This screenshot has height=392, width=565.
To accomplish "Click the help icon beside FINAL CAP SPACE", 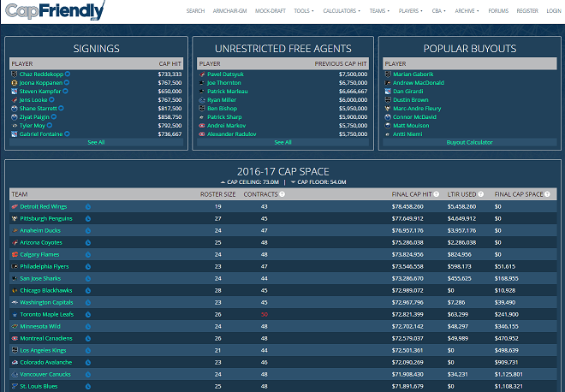I will point(547,194).
